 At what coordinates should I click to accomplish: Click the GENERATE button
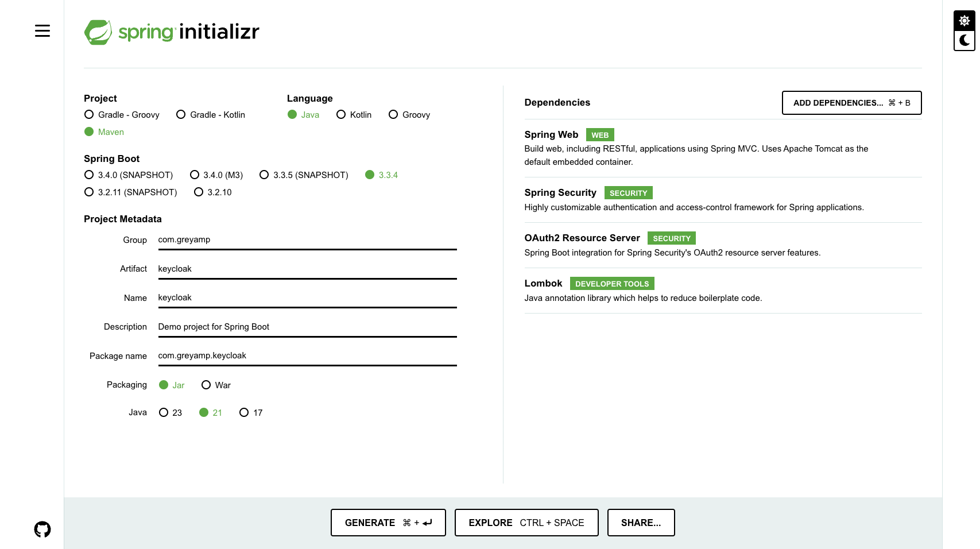coord(388,523)
